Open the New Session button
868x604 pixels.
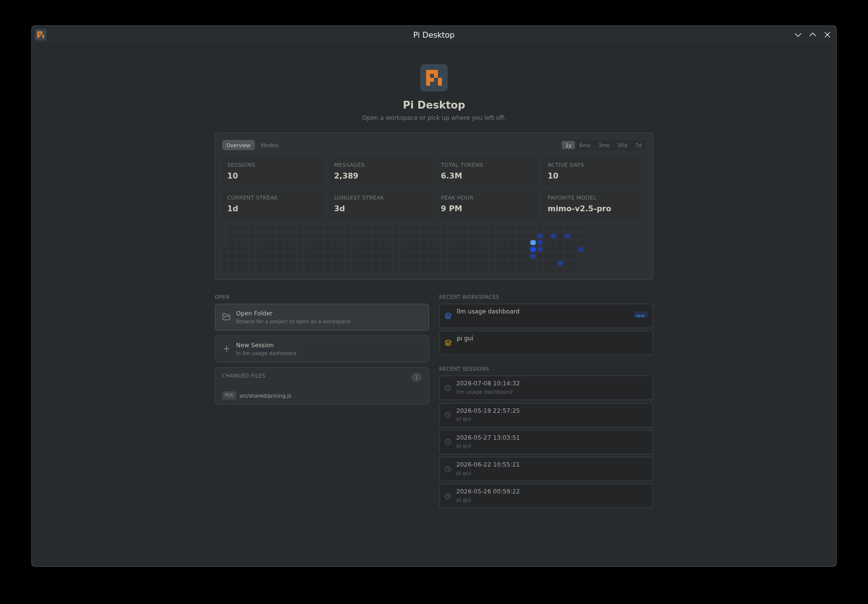click(322, 349)
